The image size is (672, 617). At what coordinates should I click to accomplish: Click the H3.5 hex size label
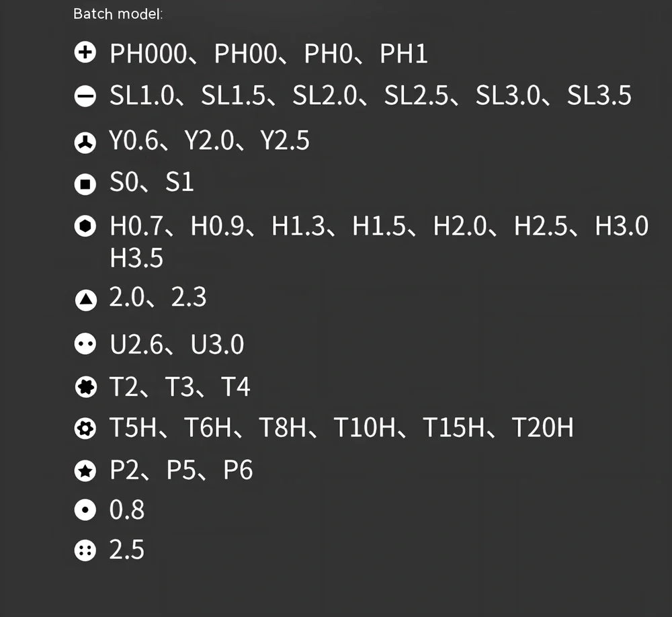[x=136, y=258]
